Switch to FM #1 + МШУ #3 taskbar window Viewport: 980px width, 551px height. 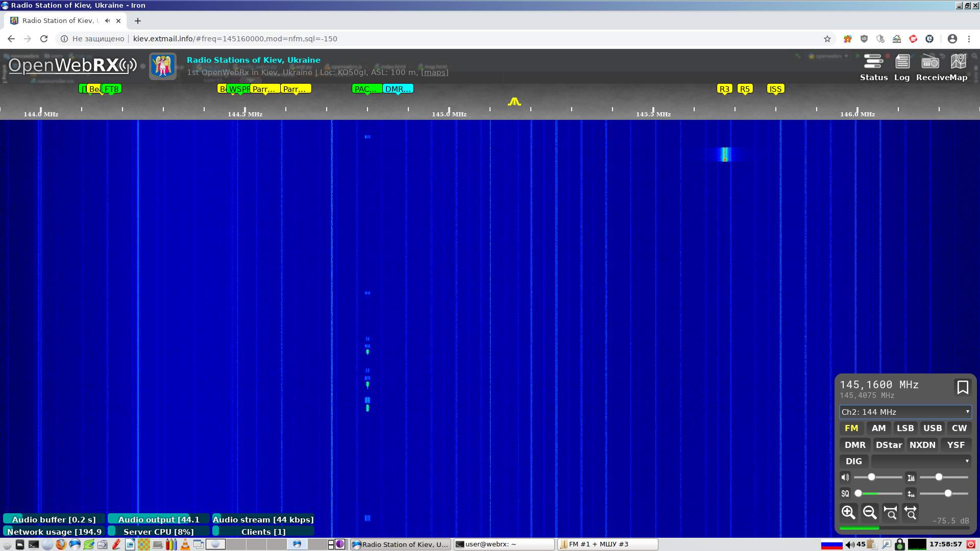pyautogui.click(x=607, y=544)
